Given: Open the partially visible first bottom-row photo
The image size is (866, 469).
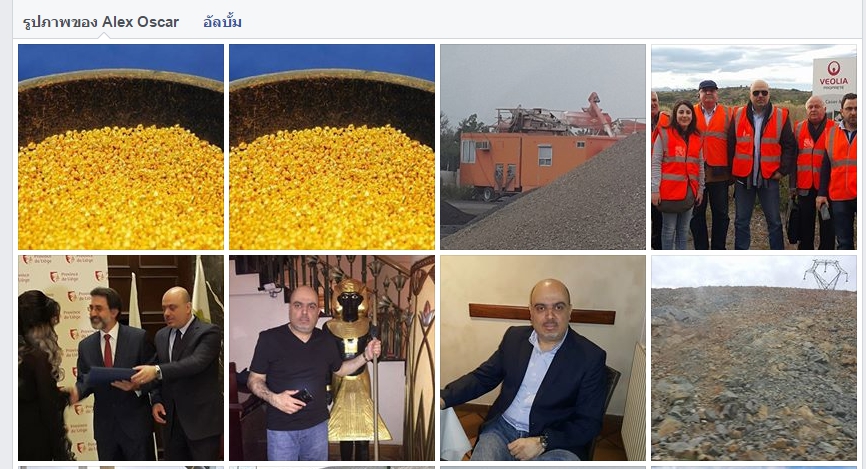Looking at the screenshot, I should pyautogui.click(x=121, y=467).
